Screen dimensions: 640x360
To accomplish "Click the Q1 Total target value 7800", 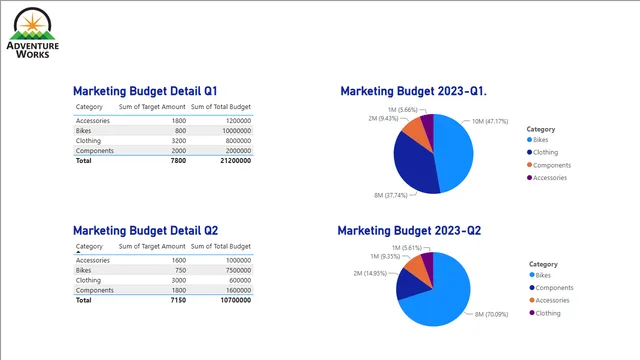I will click(178, 161).
